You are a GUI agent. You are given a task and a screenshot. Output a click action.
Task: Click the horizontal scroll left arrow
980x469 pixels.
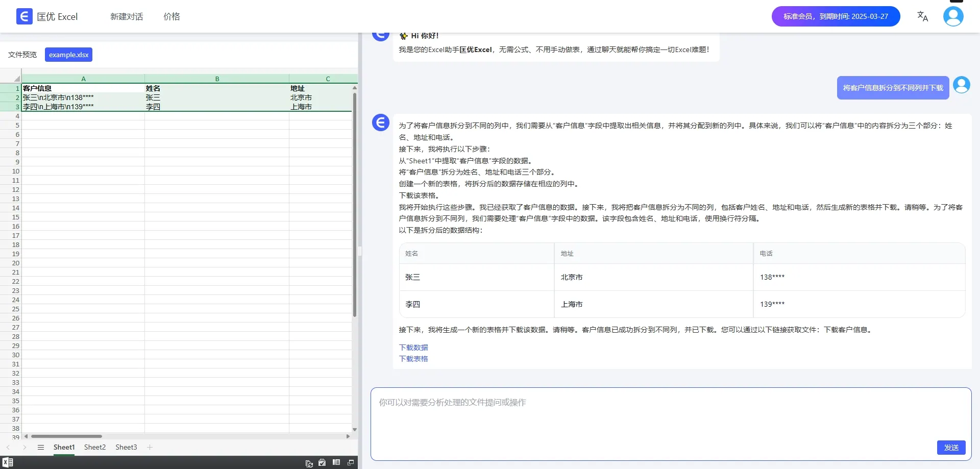[26, 436]
